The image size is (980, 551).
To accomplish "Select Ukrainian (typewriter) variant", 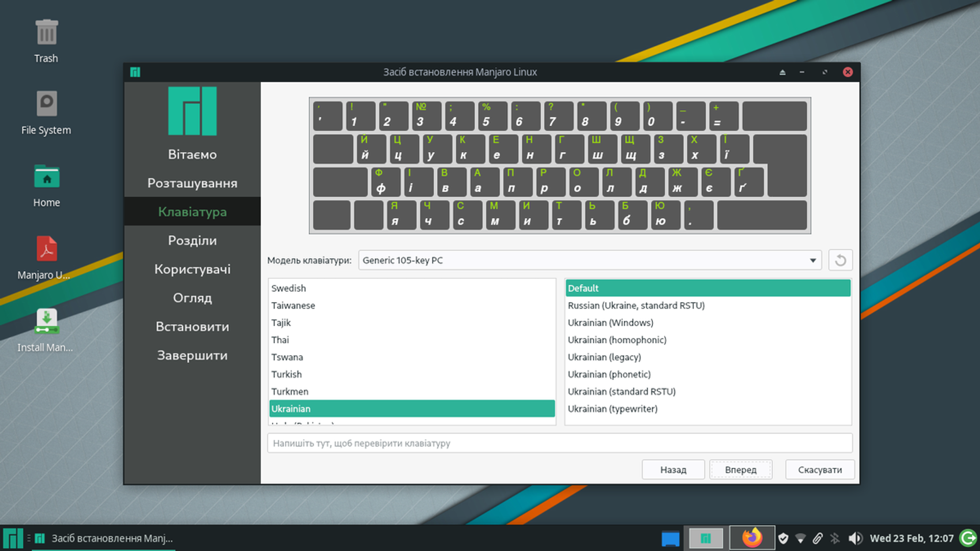I will (x=708, y=409).
